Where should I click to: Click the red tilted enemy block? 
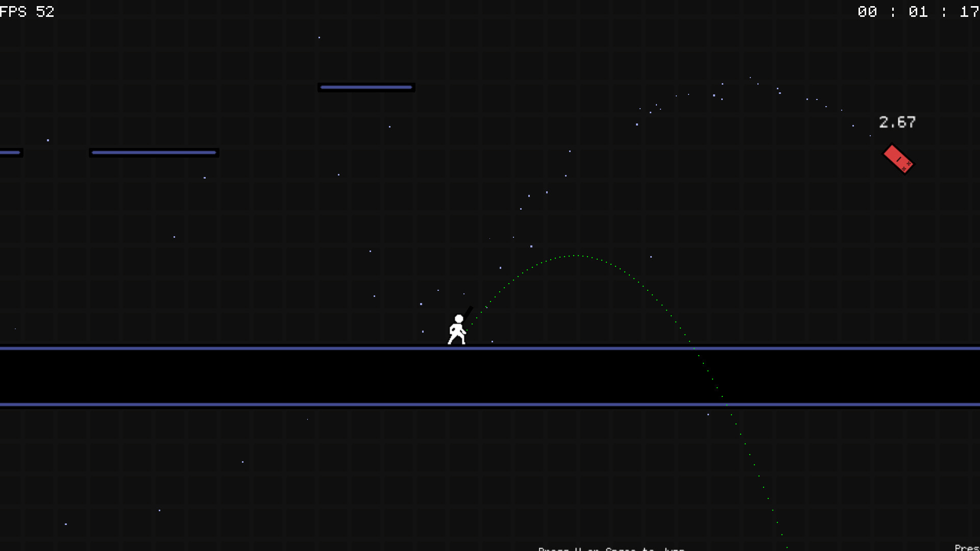coord(898,159)
